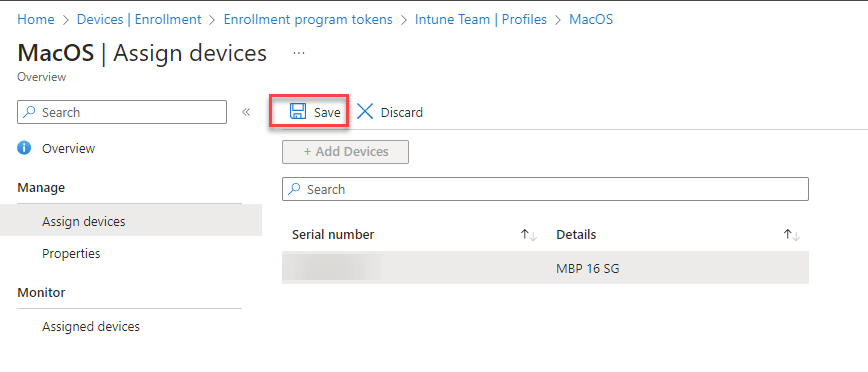Image resolution: width=868 pixels, height=372 pixels.
Task: Open Overview in the sidebar
Action: 68,148
